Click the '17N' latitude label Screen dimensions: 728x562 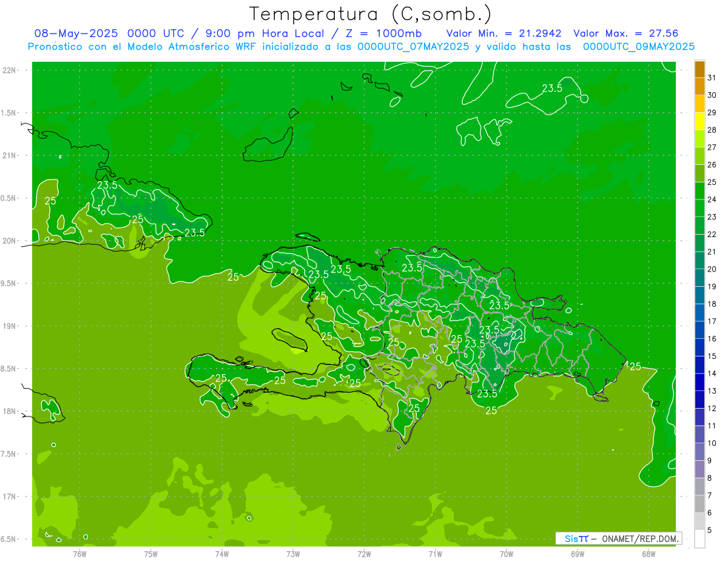(10, 497)
